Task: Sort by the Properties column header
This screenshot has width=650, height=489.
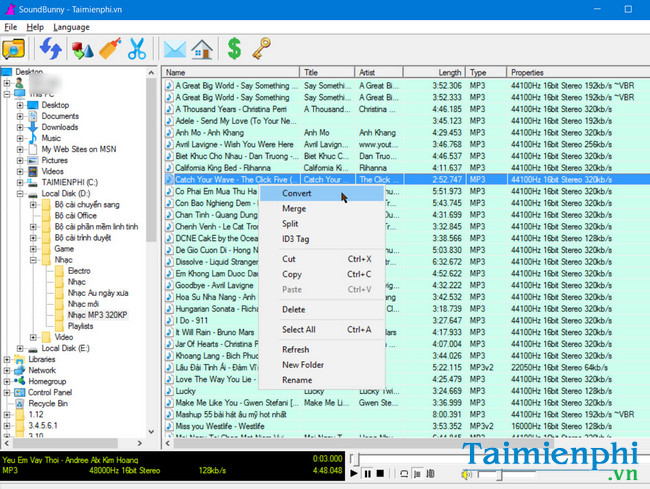Action: pyautogui.click(x=578, y=73)
